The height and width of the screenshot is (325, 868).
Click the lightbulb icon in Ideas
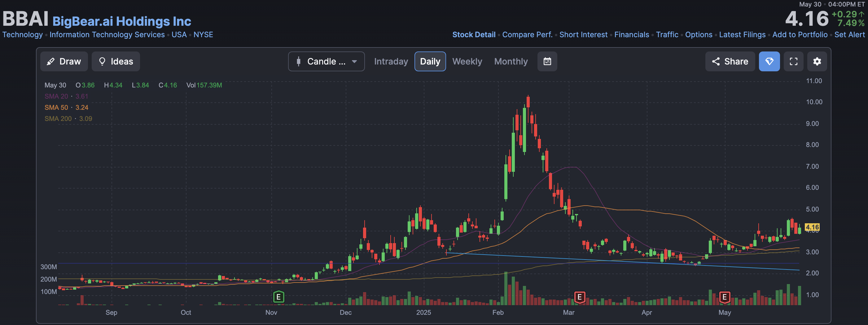tap(102, 61)
